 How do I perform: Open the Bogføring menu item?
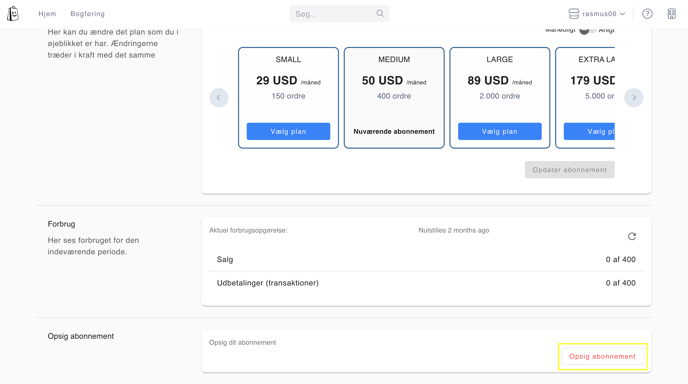[88, 14]
